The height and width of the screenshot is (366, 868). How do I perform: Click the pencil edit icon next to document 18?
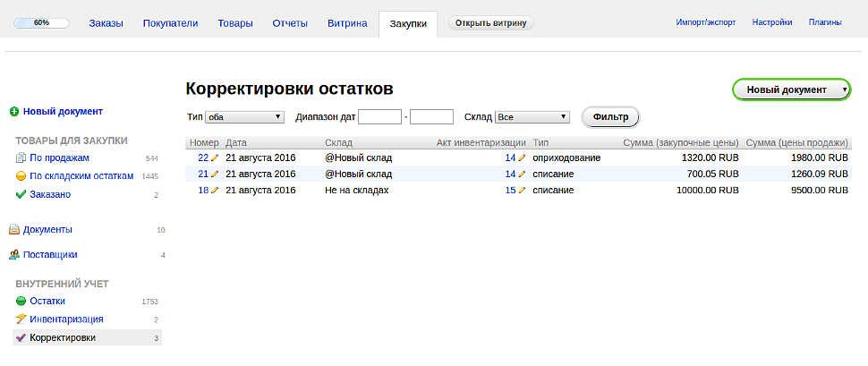click(215, 190)
